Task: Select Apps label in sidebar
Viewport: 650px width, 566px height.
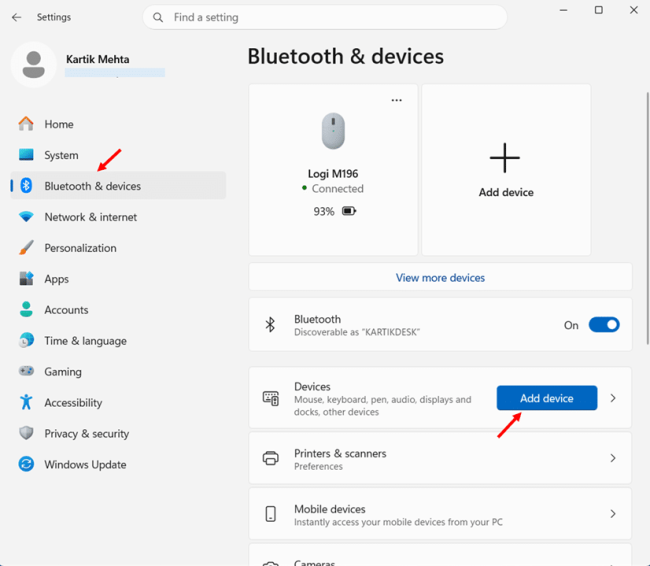Action: click(56, 279)
